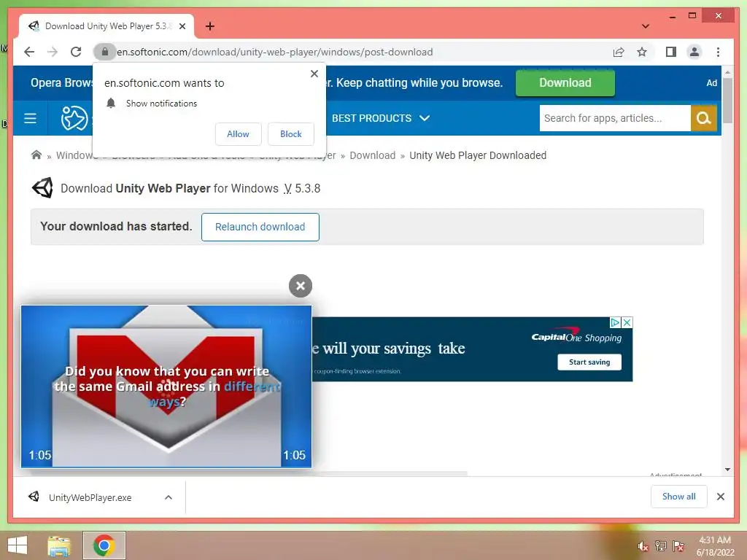Click the browser forward arrow
747x560 pixels.
(53, 52)
